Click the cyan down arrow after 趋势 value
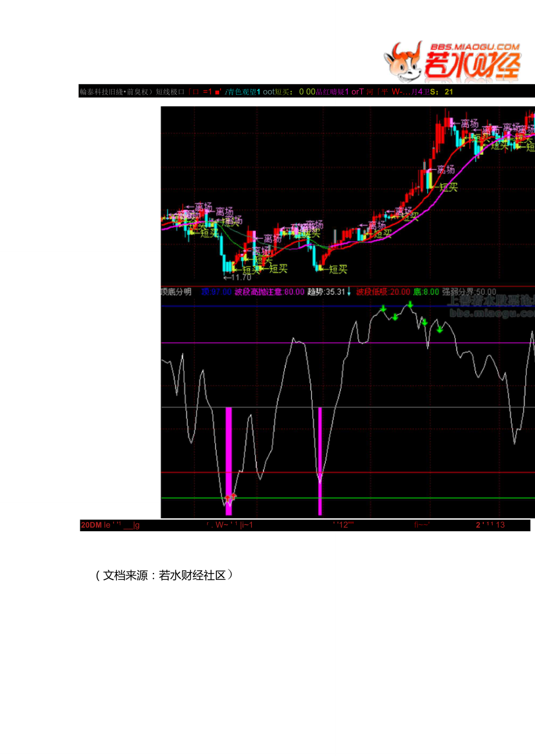The width and height of the screenshot is (535, 756). [x=349, y=292]
